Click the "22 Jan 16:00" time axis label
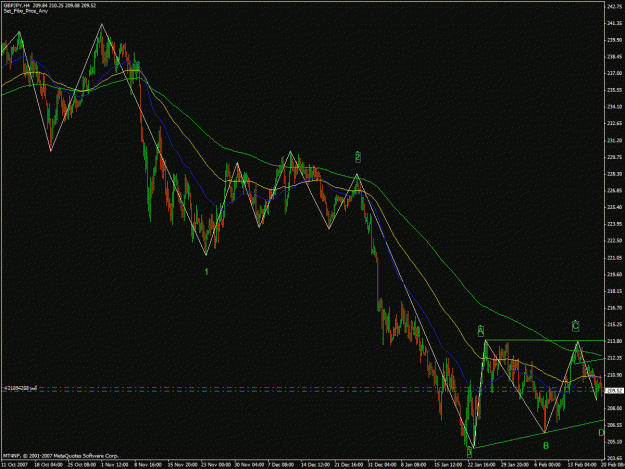This screenshot has width=625, height=469. 482,465
